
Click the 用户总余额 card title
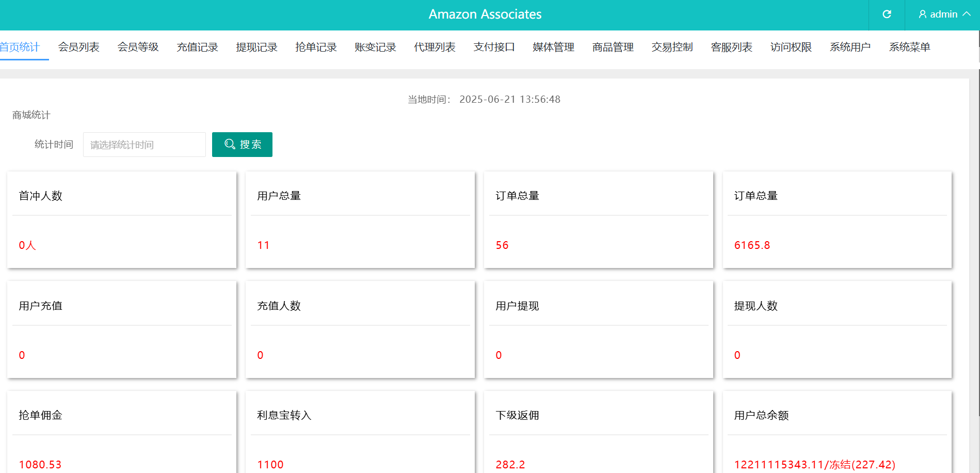click(x=761, y=415)
